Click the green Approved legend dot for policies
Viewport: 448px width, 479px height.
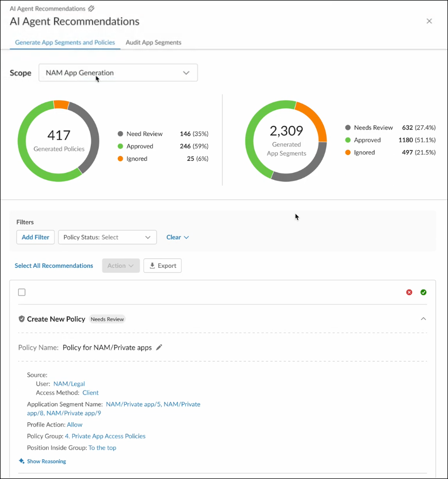click(120, 146)
